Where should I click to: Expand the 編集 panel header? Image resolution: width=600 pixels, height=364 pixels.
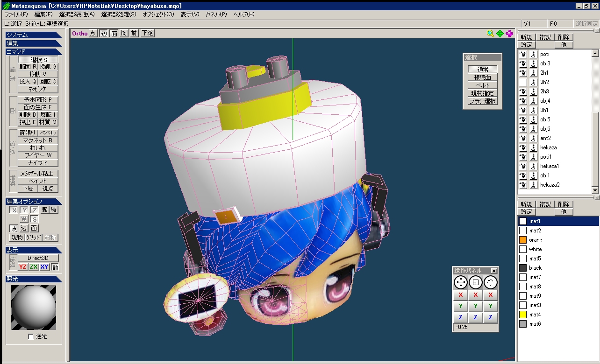[x=34, y=43]
